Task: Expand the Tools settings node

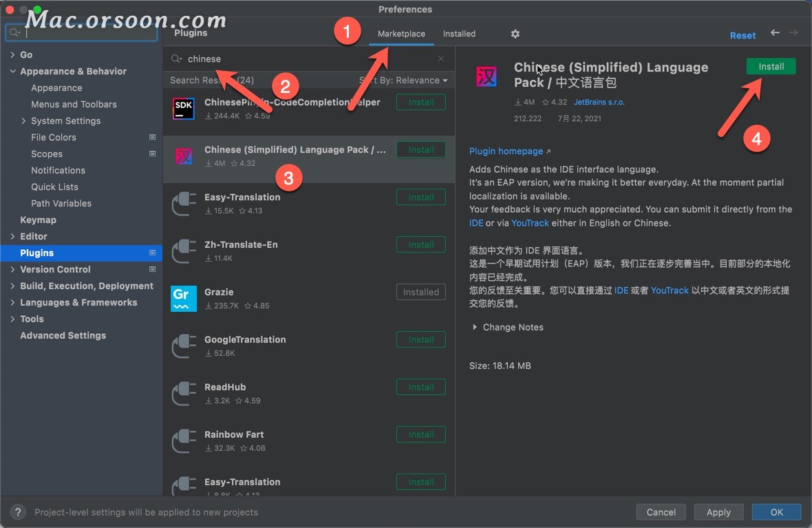Action: tap(12, 319)
